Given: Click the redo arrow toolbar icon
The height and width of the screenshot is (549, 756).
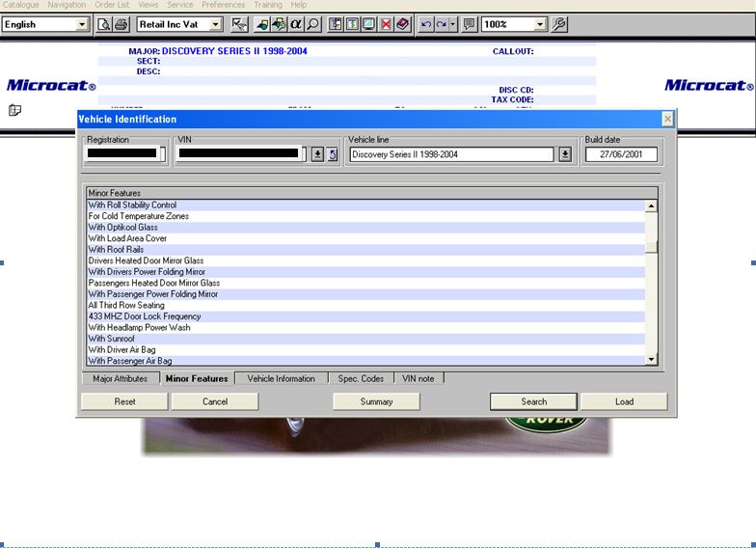Looking at the screenshot, I should (x=442, y=24).
